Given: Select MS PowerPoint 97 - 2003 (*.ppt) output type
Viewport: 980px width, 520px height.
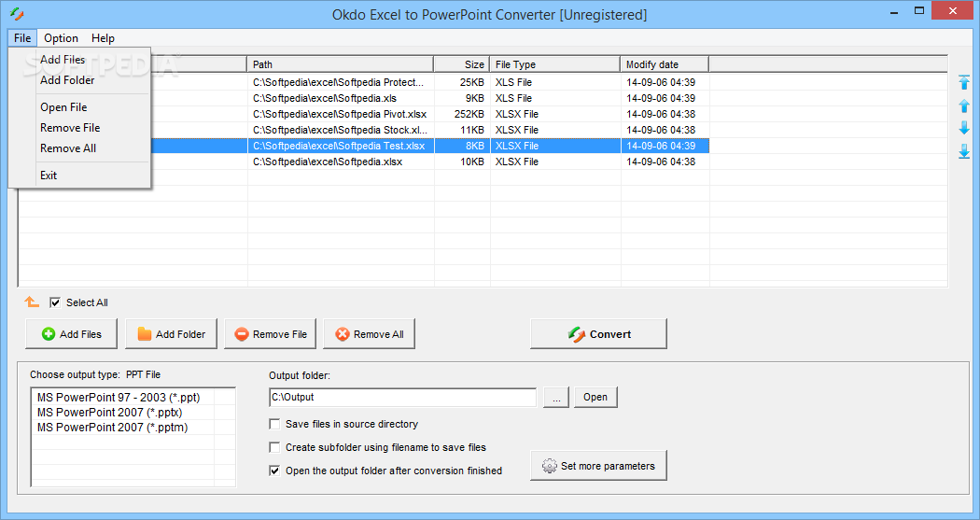Looking at the screenshot, I should coord(119,398).
